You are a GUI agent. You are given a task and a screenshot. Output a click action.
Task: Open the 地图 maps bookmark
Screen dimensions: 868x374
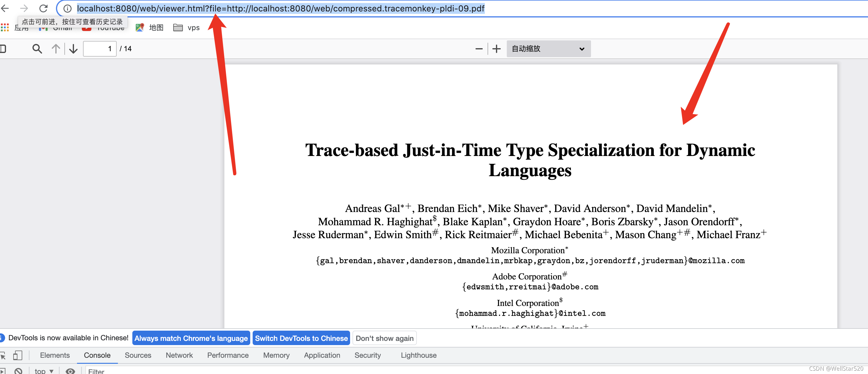(x=149, y=28)
